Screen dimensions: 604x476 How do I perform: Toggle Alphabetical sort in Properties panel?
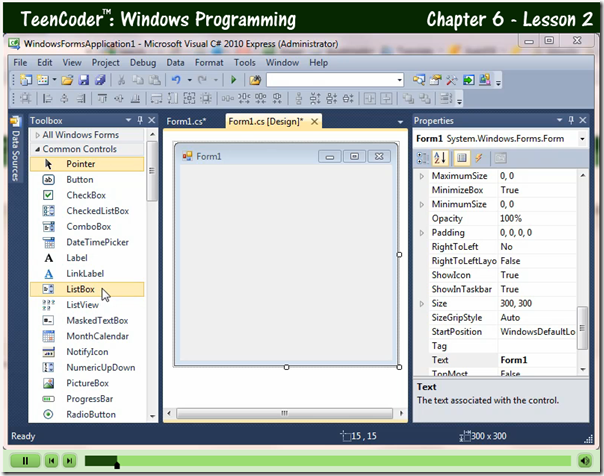pos(440,158)
